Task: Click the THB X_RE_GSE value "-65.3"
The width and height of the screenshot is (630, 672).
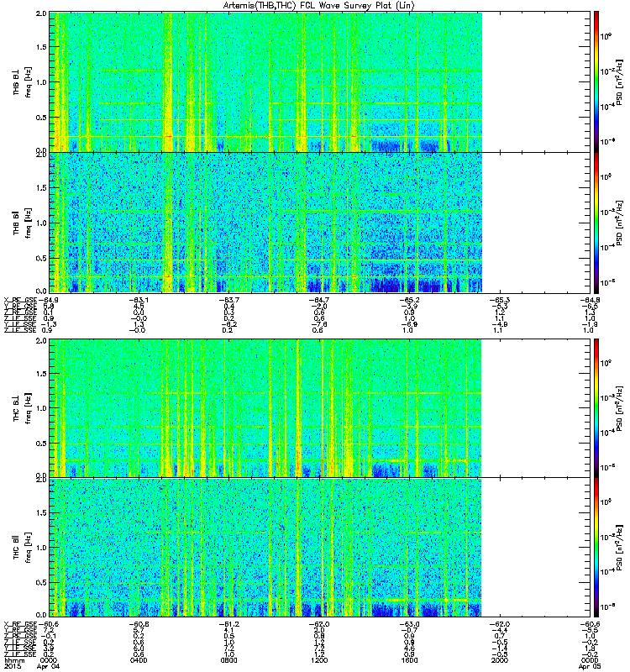Action: pos(500,300)
